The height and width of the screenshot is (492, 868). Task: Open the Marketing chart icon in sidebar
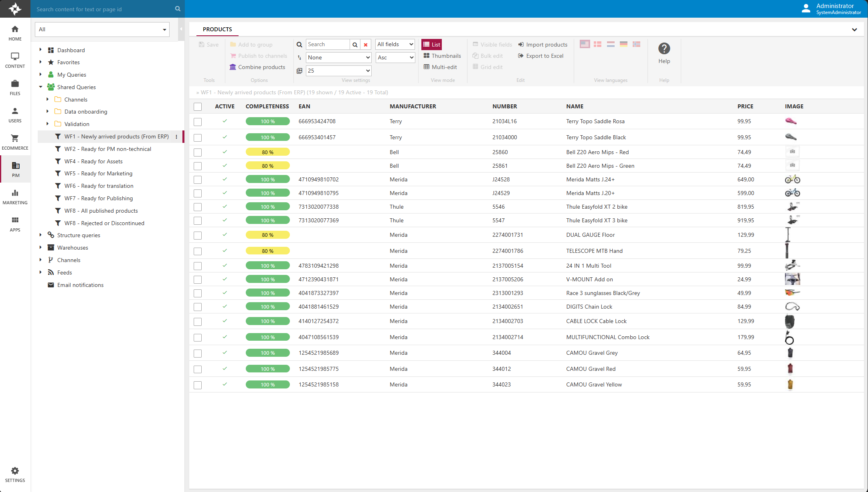point(15,193)
